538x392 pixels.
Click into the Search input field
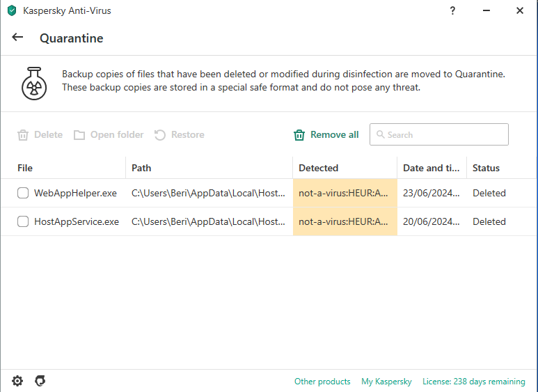pyautogui.click(x=445, y=135)
